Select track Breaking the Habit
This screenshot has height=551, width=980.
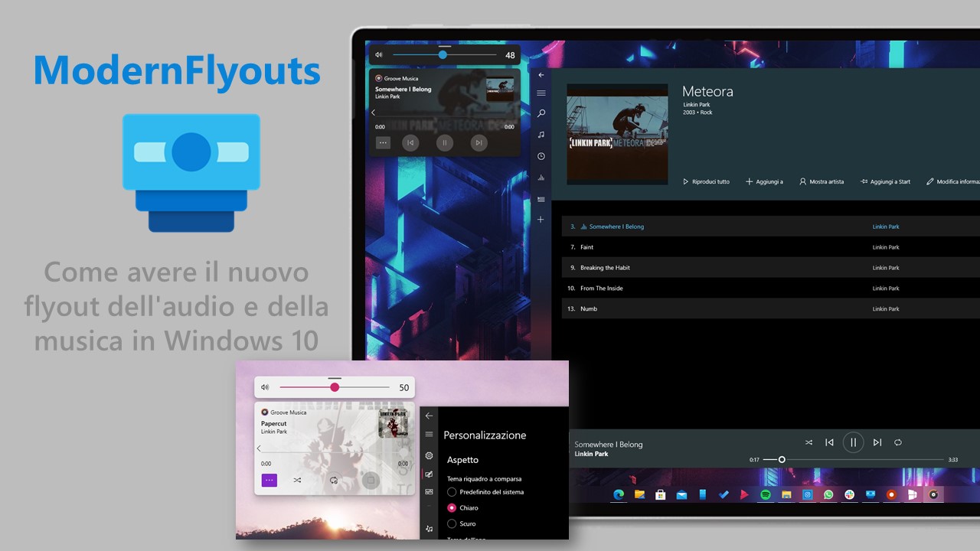tap(771, 268)
